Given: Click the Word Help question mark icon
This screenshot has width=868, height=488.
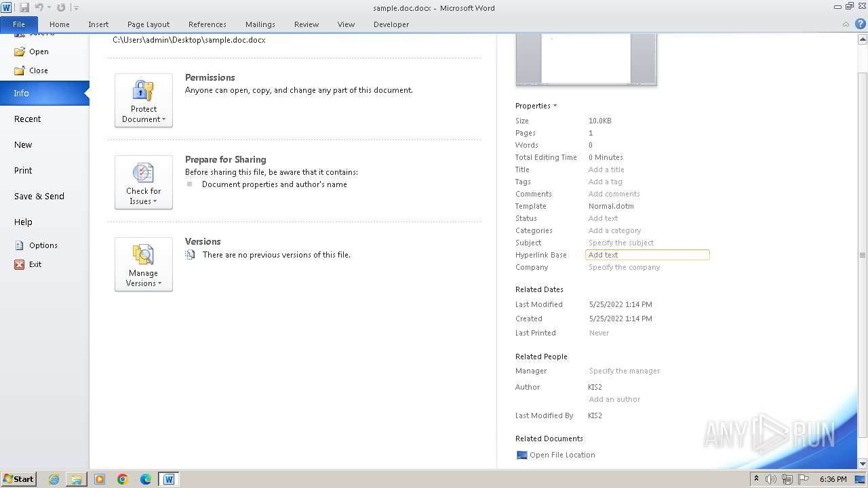Looking at the screenshot, I should pyautogui.click(x=861, y=24).
